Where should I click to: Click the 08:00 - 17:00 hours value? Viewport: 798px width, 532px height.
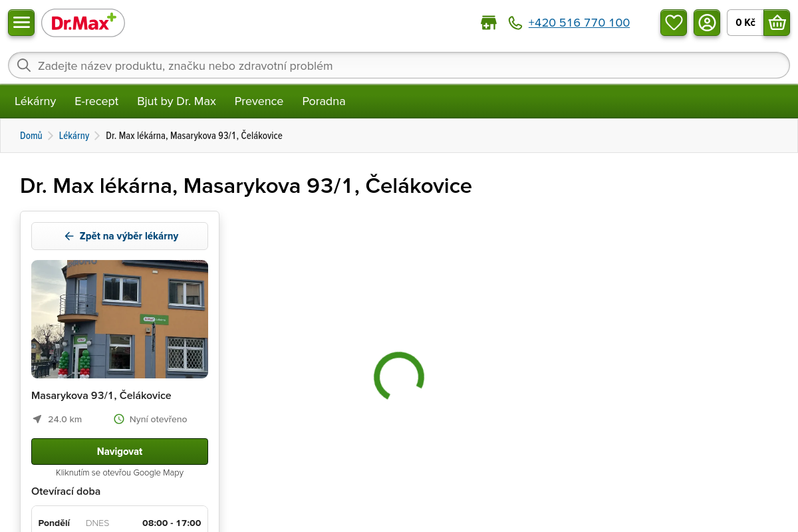(172, 523)
